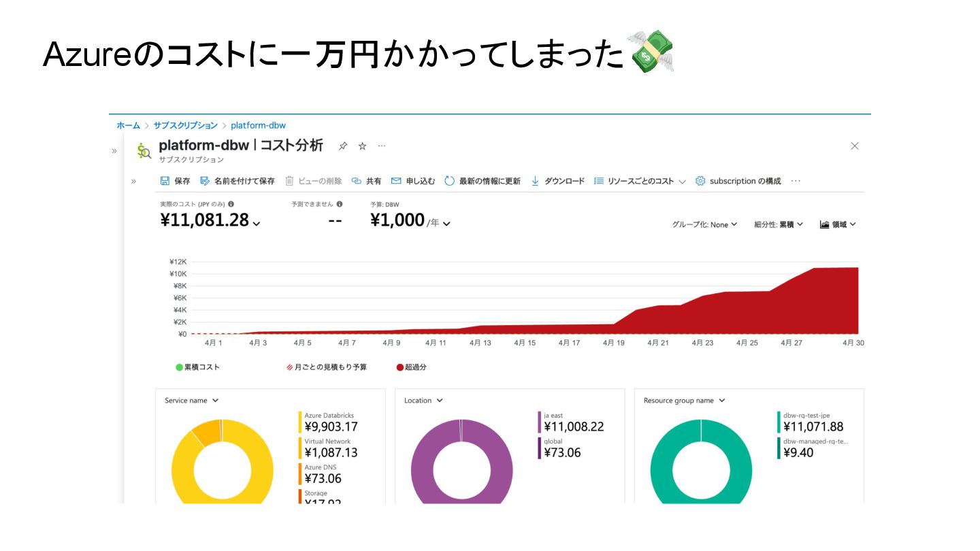The height and width of the screenshot is (551, 980).
Task: Select Virtual Network ¥1,087.13 entry
Action: [x=328, y=448]
